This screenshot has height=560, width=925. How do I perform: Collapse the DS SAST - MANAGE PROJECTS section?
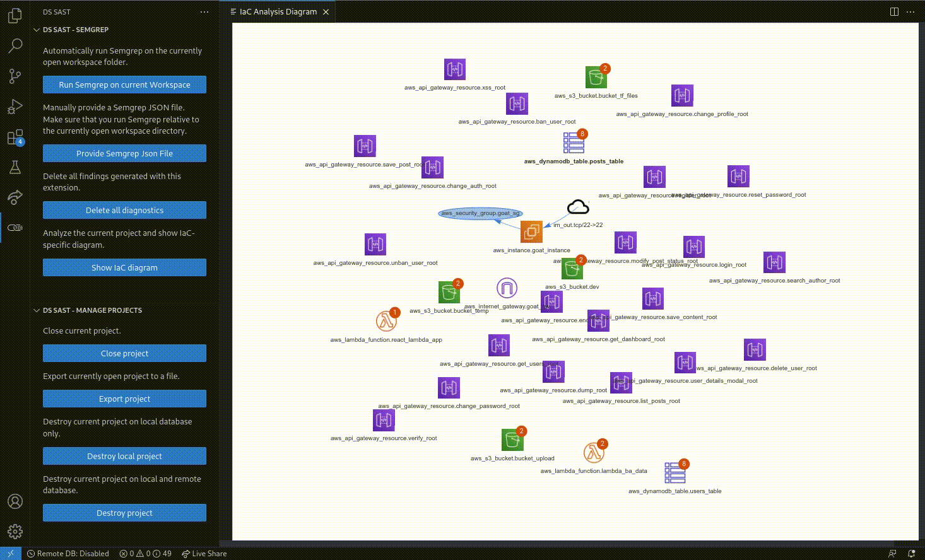[x=92, y=310]
